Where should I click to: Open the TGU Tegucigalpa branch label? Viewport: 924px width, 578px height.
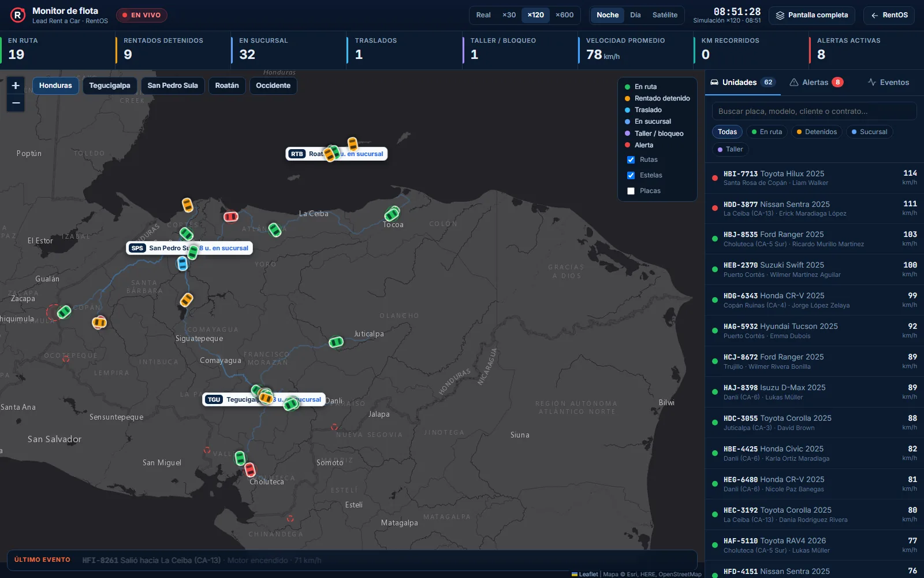pyautogui.click(x=264, y=399)
